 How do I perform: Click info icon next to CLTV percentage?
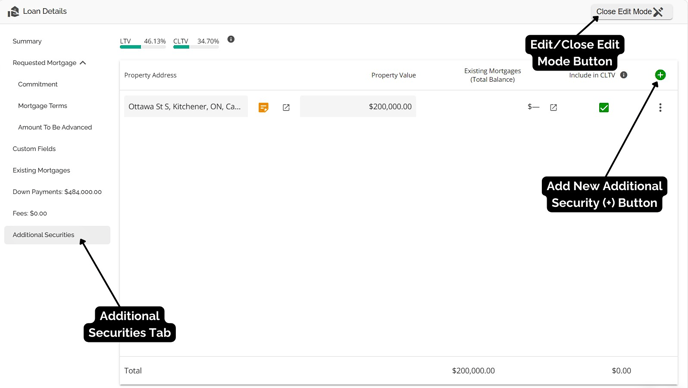[231, 40]
